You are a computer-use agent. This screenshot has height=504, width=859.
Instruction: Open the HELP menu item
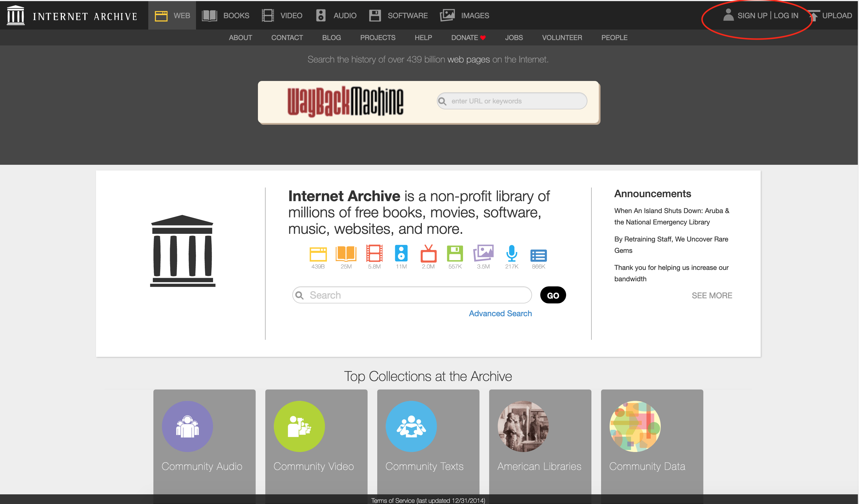tap(423, 38)
